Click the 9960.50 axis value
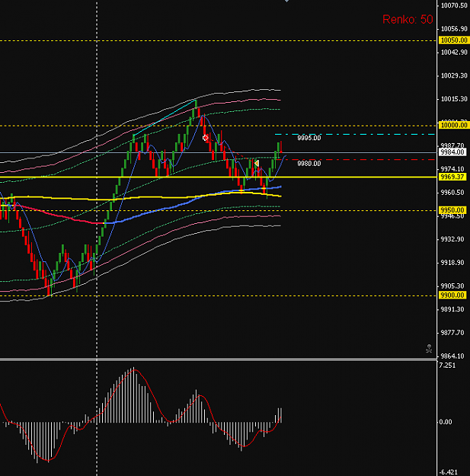Viewport: 470px width, 476px height. click(452, 193)
